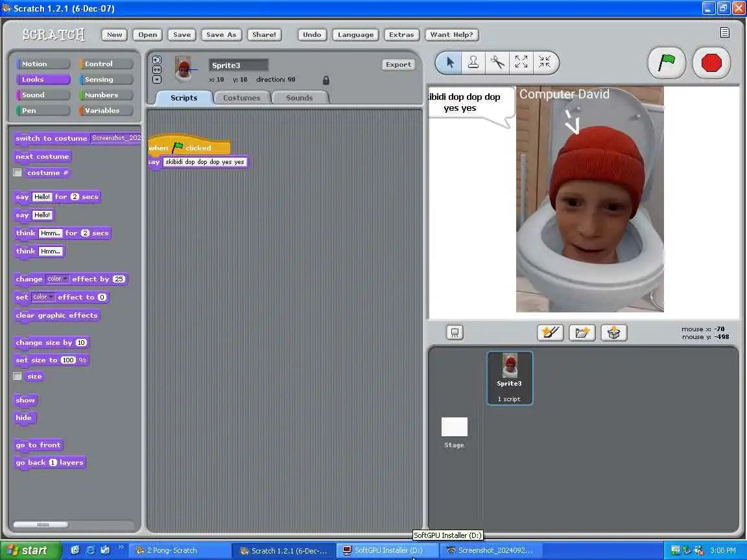Click the Undo button

pos(312,35)
